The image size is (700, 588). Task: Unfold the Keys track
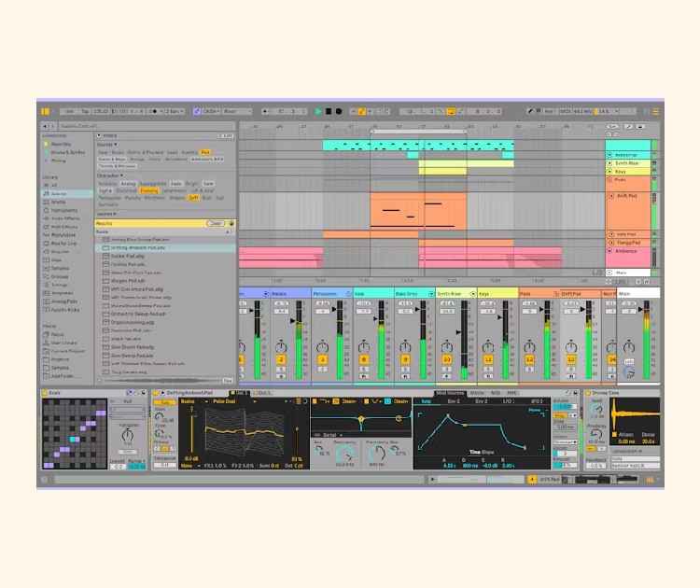(x=609, y=172)
